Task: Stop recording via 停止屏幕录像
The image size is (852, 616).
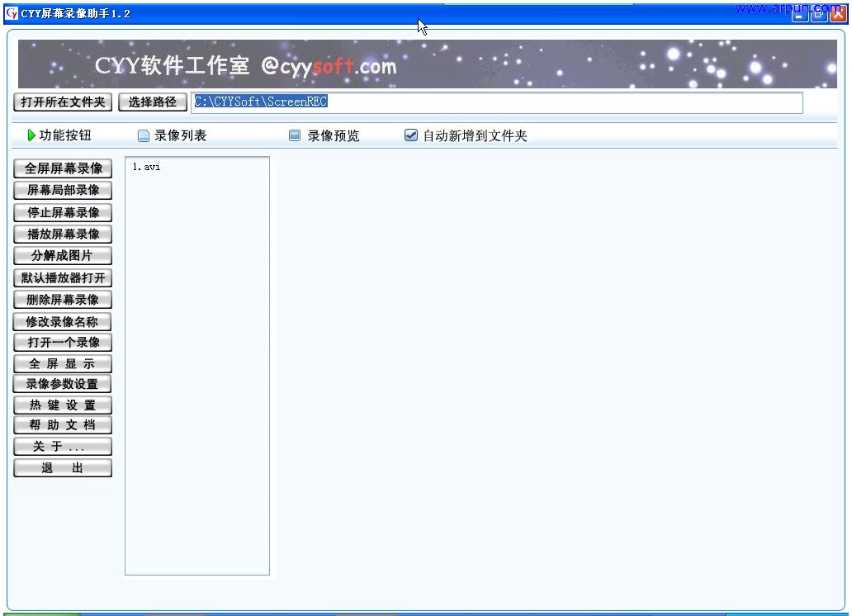Action: click(63, 212)
